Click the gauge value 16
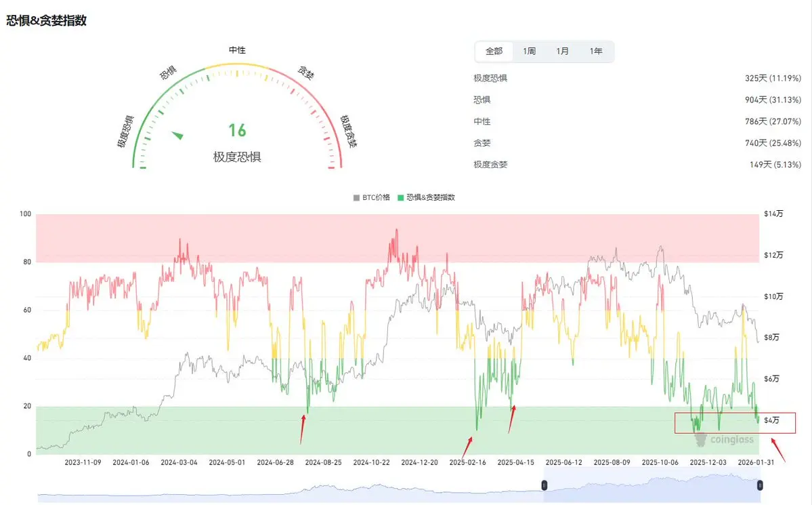The width and height of the screenshot is (812, 505). click(x=237, y=130)
